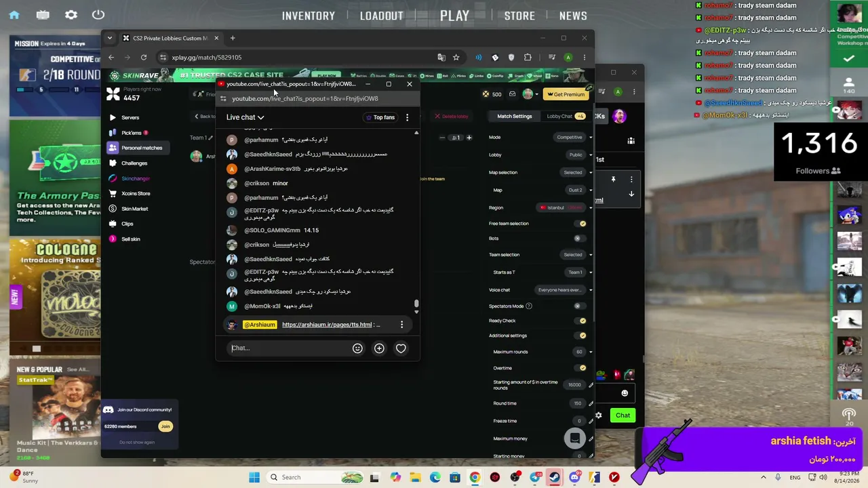Open Discord from the taskbar
Screen dimensions: 868x488
click(574, 477)
